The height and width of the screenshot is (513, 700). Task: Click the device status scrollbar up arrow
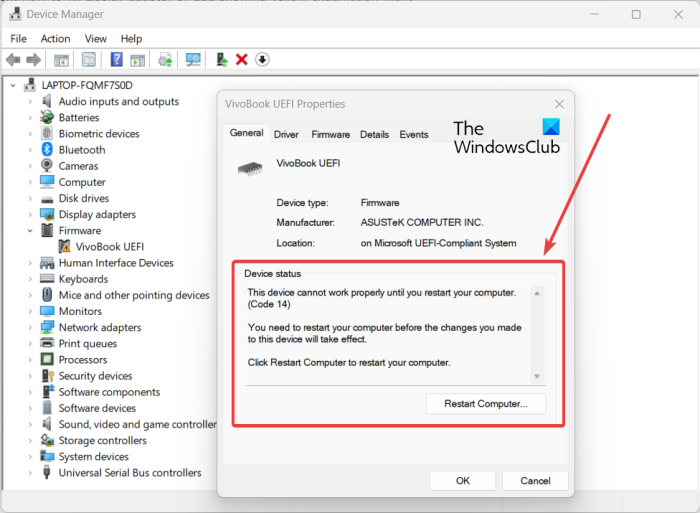tap(537, 293)
